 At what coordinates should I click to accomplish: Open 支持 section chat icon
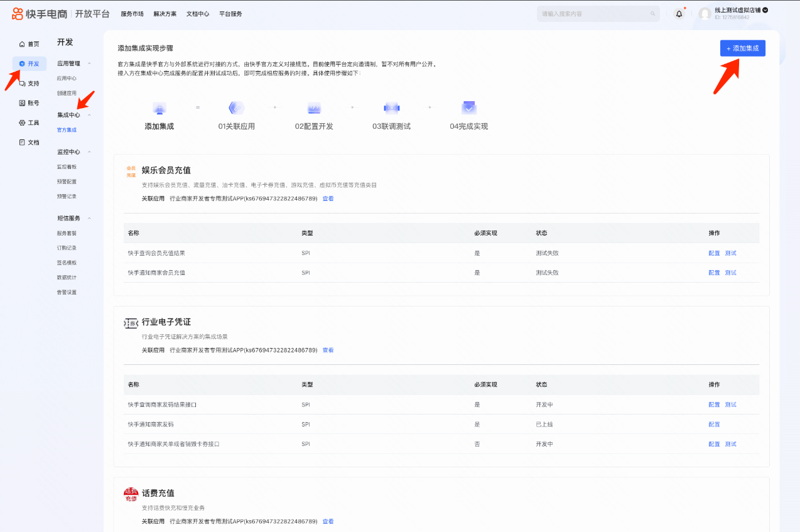coord(22,83)
